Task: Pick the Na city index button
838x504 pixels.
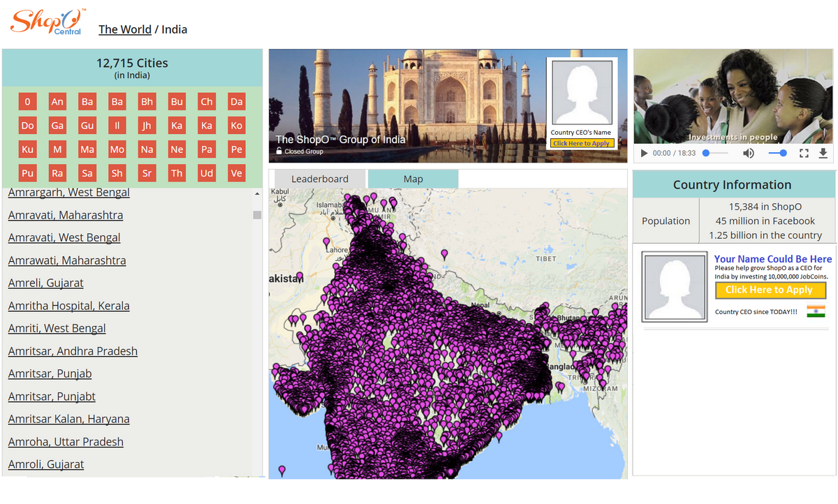Action: click(x=147, y=149)
